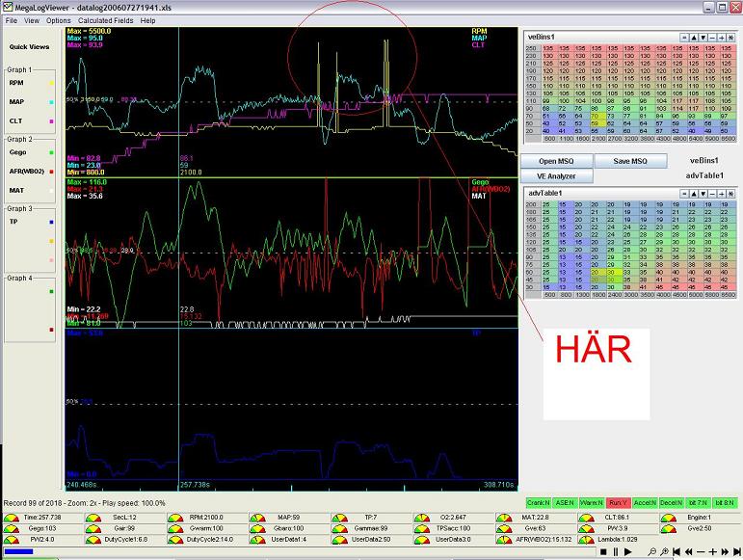
Task: Open the Calculated Fields menu
Action: tap(106, 21)
